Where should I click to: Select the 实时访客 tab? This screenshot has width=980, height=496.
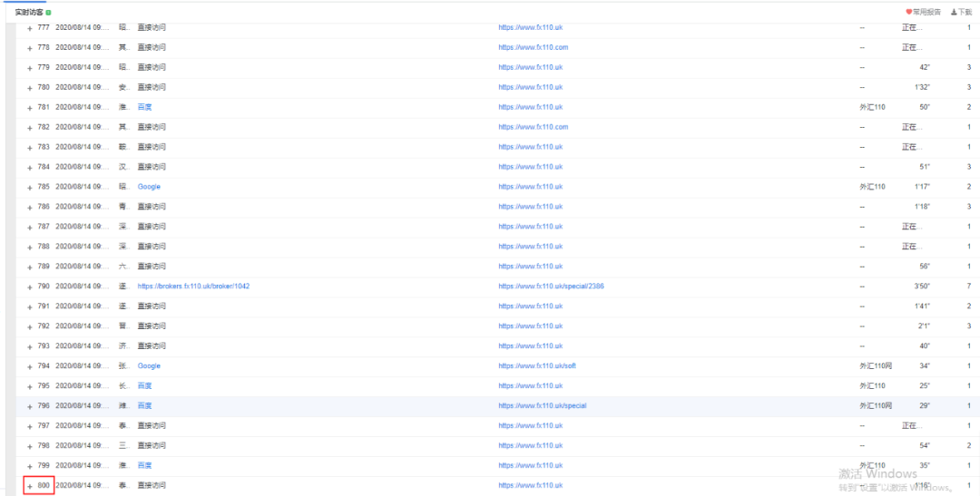point(28,12)
